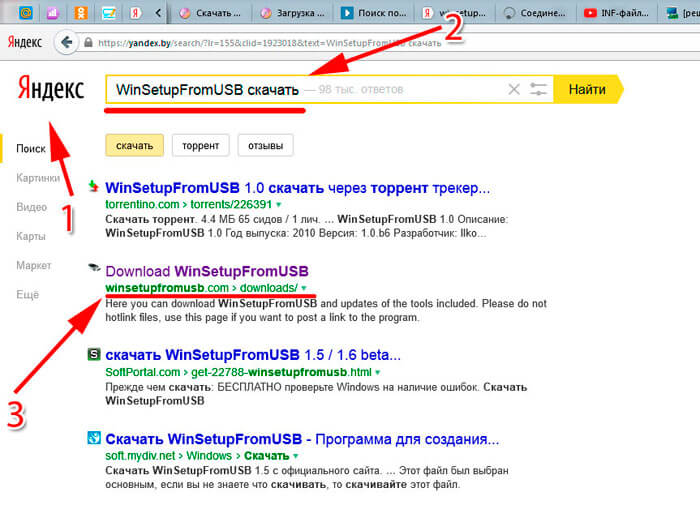Viewport: 700px width, 505px height.
Task: Open Карты in the sidebar
Action: pos(31,236)
